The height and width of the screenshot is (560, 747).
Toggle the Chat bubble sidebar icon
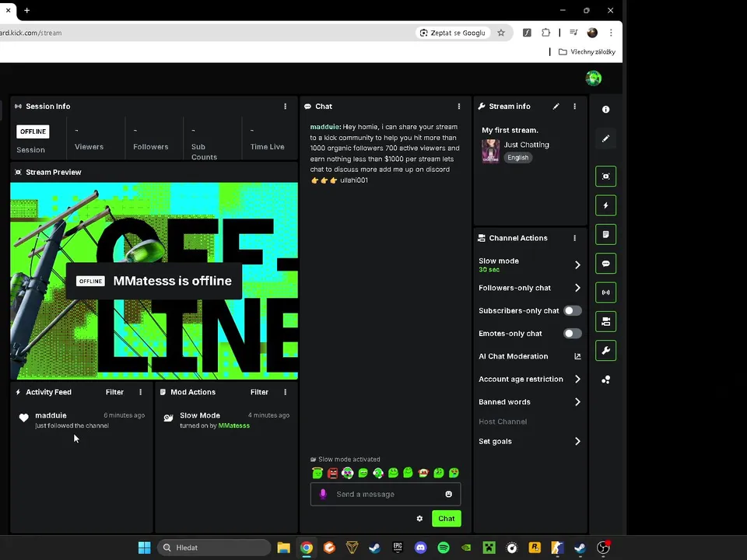pyautogui.click(x=605, y=264)
